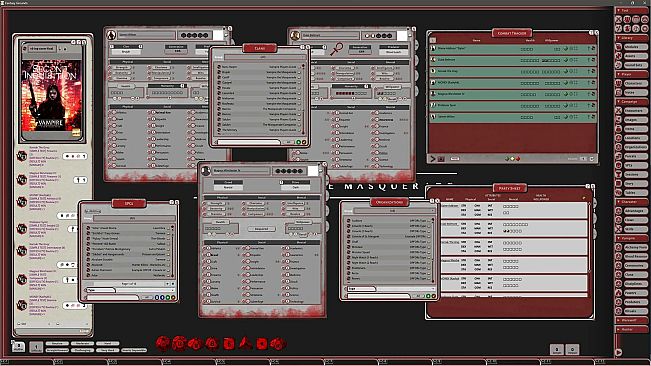
Task: Open Items in Campaign section
Action: click(636, 129)
